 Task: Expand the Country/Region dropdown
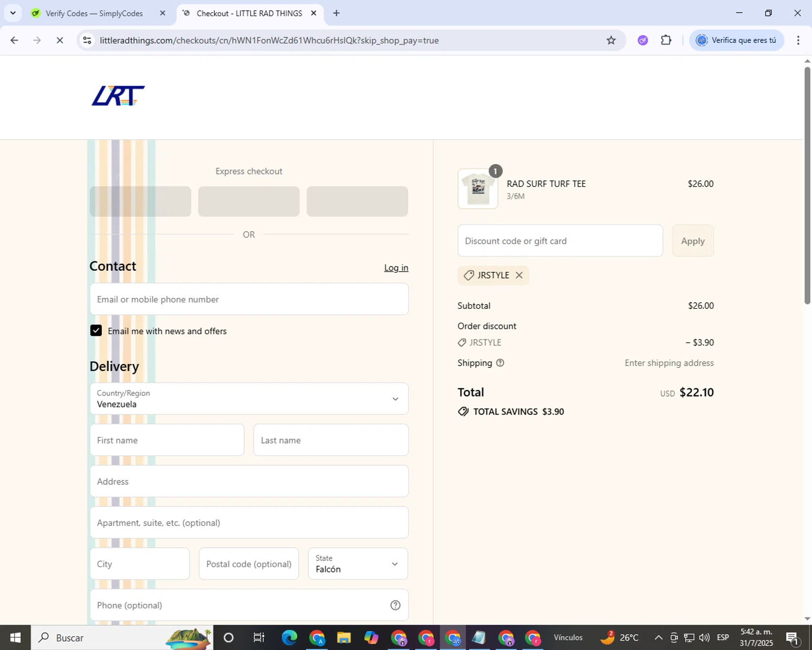coord(249,399)
